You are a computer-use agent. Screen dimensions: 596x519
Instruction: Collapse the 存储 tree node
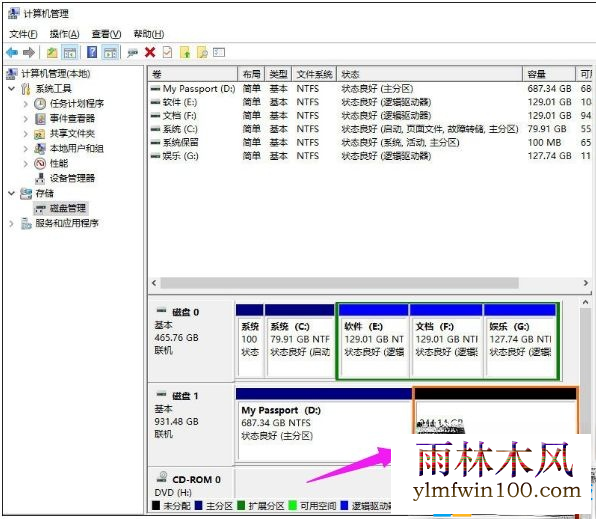click(x=11, y=193)
